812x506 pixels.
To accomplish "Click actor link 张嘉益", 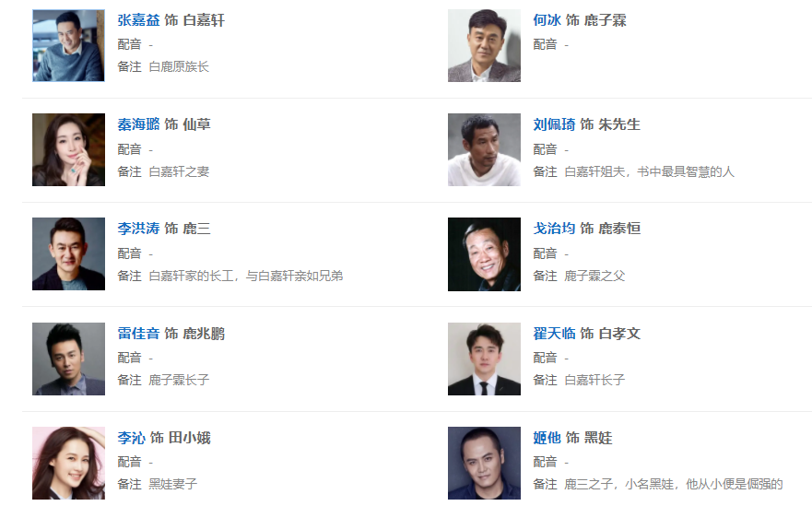I will [x=138, y=20].
